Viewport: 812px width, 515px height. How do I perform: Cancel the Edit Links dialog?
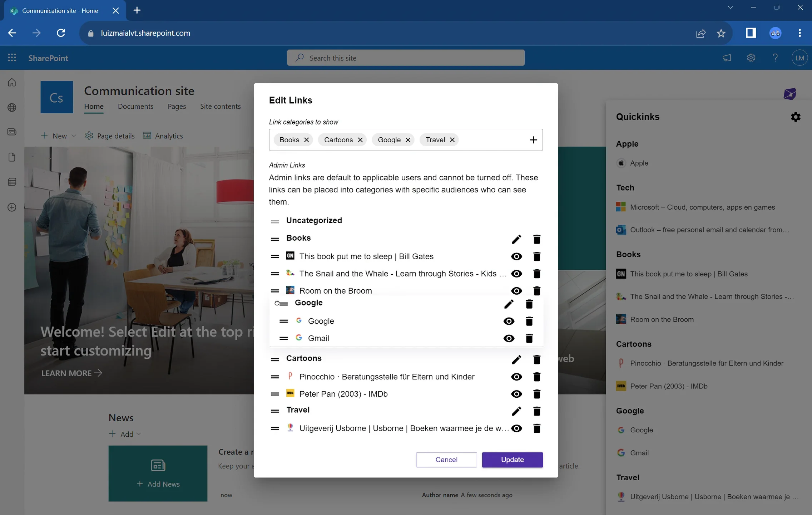click(x=446, y=460)
